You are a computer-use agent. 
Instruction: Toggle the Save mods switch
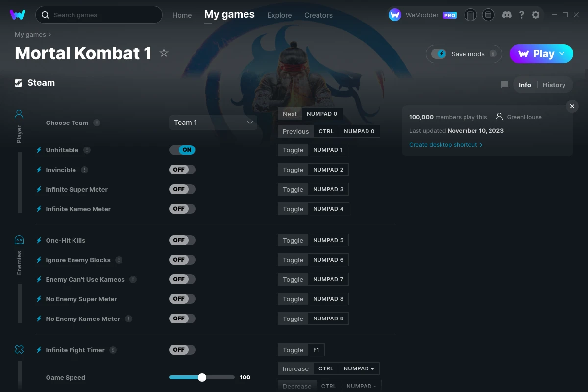[439, 54]
